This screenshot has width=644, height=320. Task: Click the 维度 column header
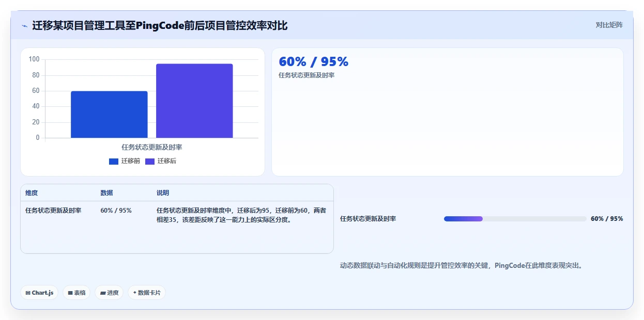pyautogui.click(x=32, y=193)
